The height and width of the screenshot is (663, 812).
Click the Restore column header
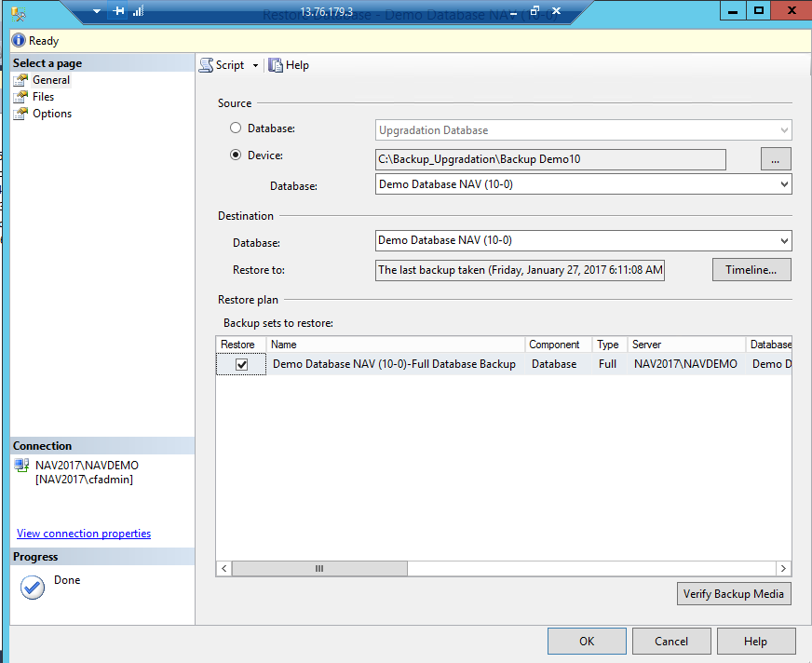point(241,345)
